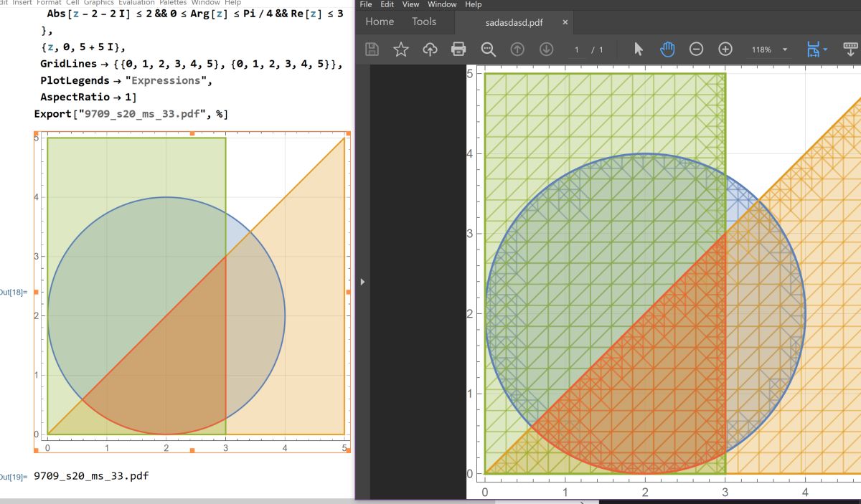Zoom in with the plus circle icon
The image size is (861, 504).
tap(725, 49)
